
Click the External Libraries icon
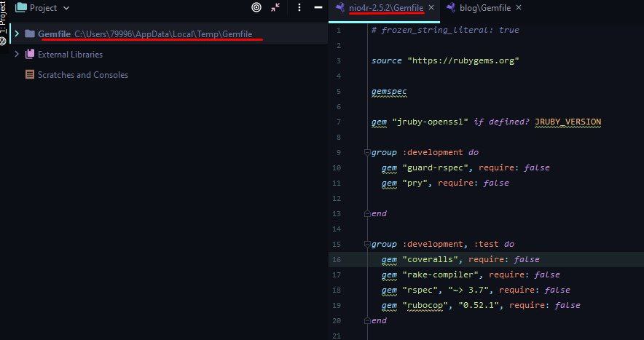[30, 54]
